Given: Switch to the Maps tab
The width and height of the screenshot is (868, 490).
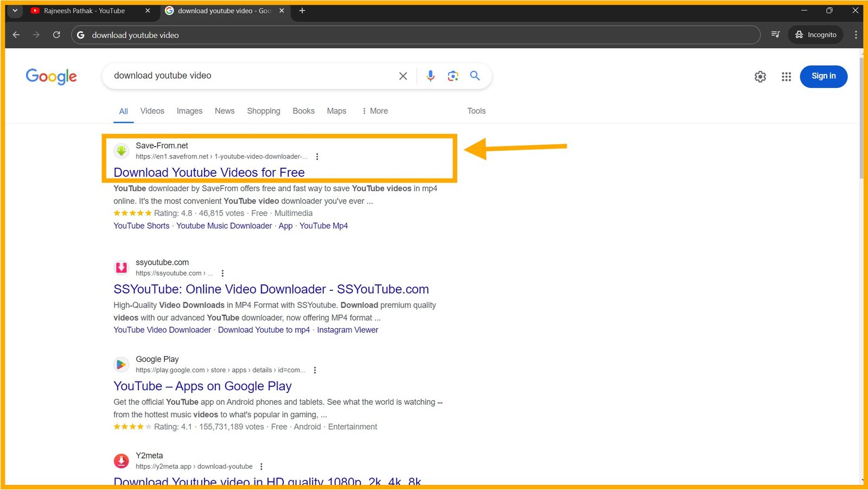Looking at the screenshot, I should click(336, 111).
